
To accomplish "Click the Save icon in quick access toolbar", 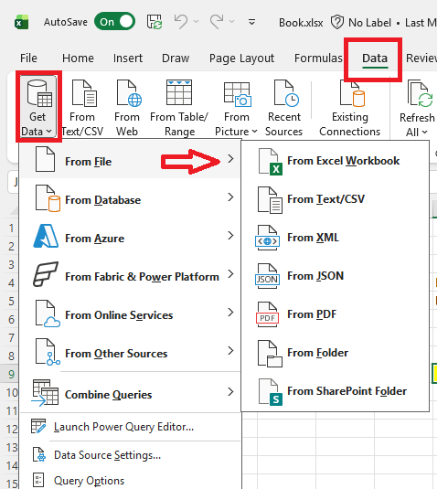I will 155,22.
